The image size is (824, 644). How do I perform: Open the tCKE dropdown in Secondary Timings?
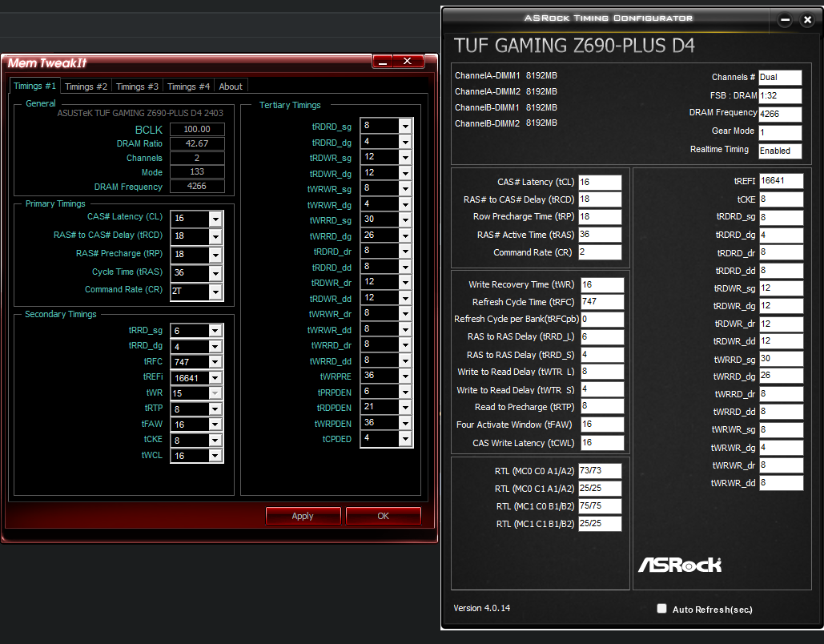tap(215, 440)
